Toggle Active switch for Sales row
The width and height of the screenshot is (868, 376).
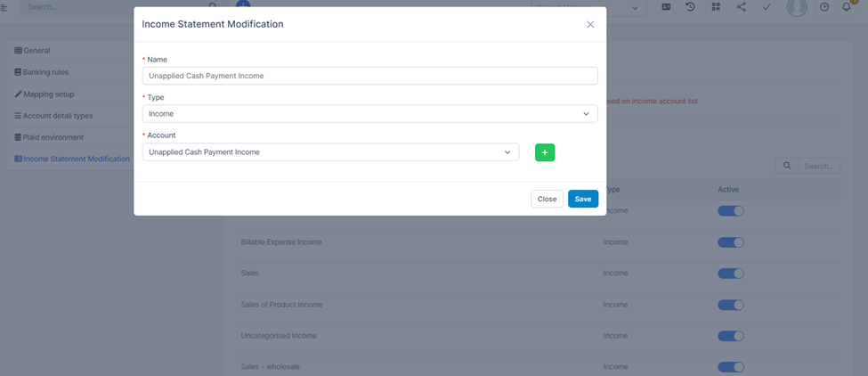pos(731,274)
